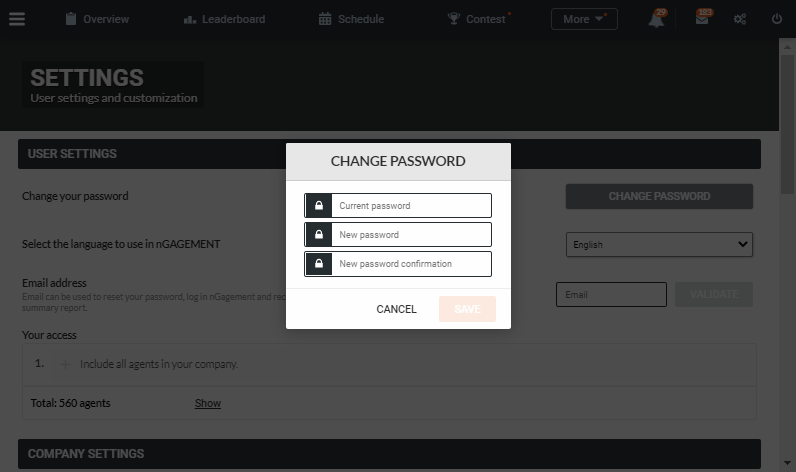Image resolution: width=796 pixels, height=472 pixels.
Task: Open the messages envelope icon
Action: pyautogui.click(x=702, y=19)
